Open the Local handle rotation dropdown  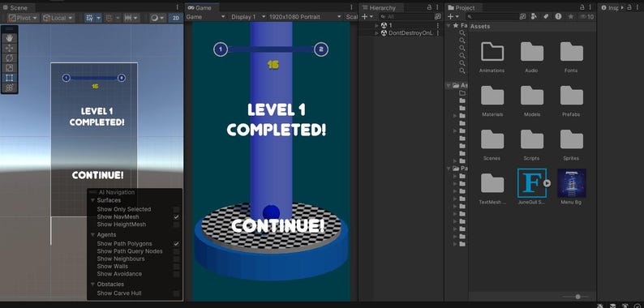click(x=58, y=18)
